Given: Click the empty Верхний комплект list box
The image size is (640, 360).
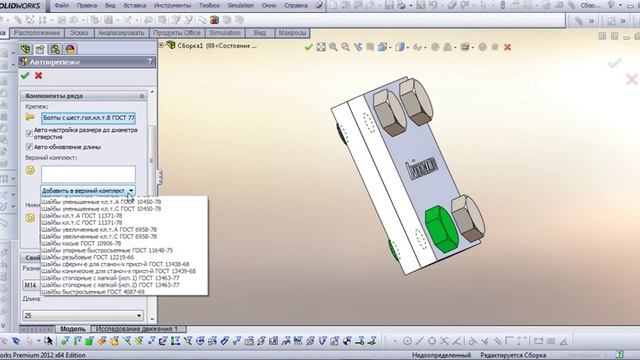Looking at the screenshot, I should [88, 173].
